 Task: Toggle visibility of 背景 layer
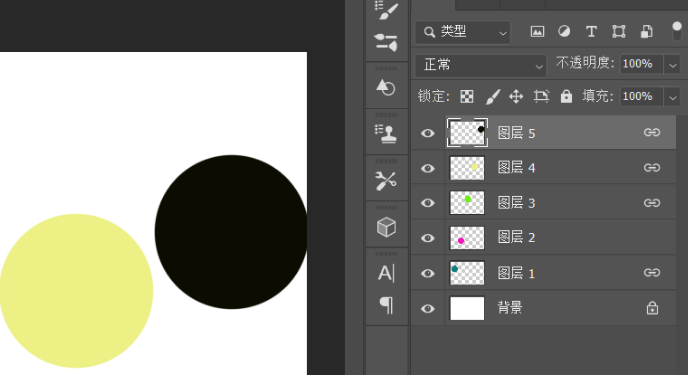pyautogui.click(x=428, y=309)
